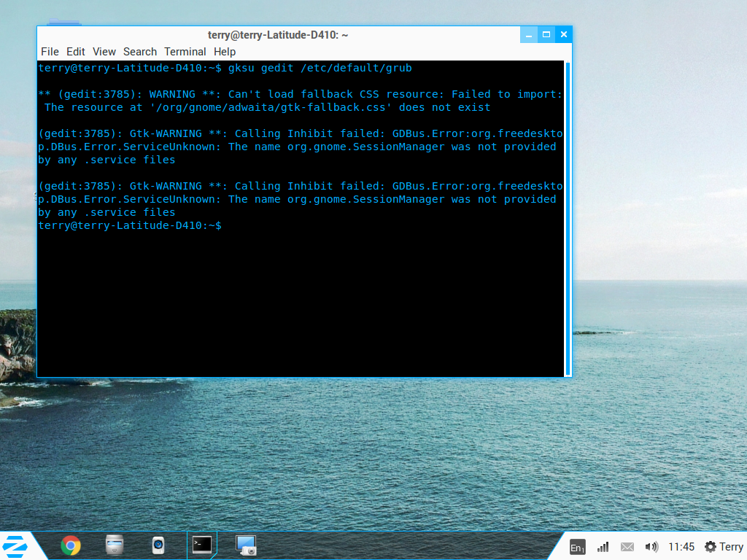The image size is (747, 560).
Task: Open the 11:45 clock calendar
Action: [681, 547]
